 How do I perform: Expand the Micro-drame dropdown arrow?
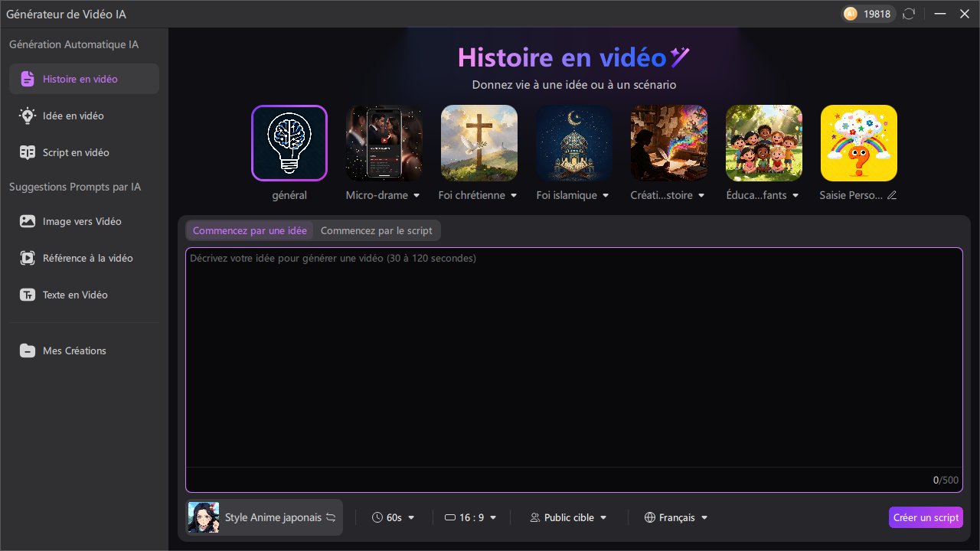click(416, 196)
